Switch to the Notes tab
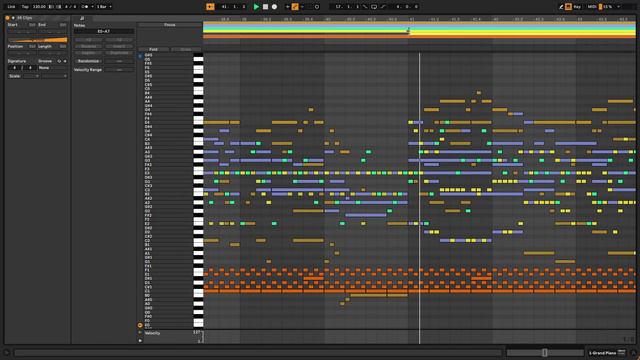The image size is (640, 360). 82,18
